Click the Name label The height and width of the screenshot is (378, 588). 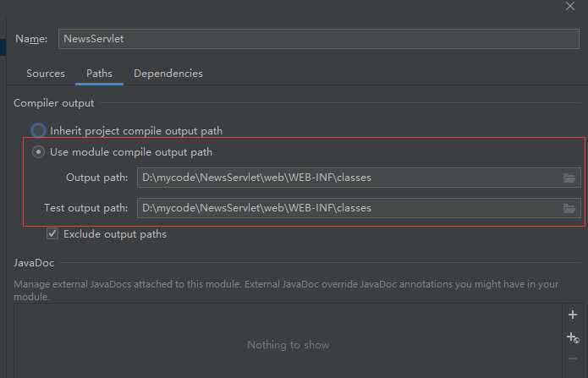[x=31, y=39]
